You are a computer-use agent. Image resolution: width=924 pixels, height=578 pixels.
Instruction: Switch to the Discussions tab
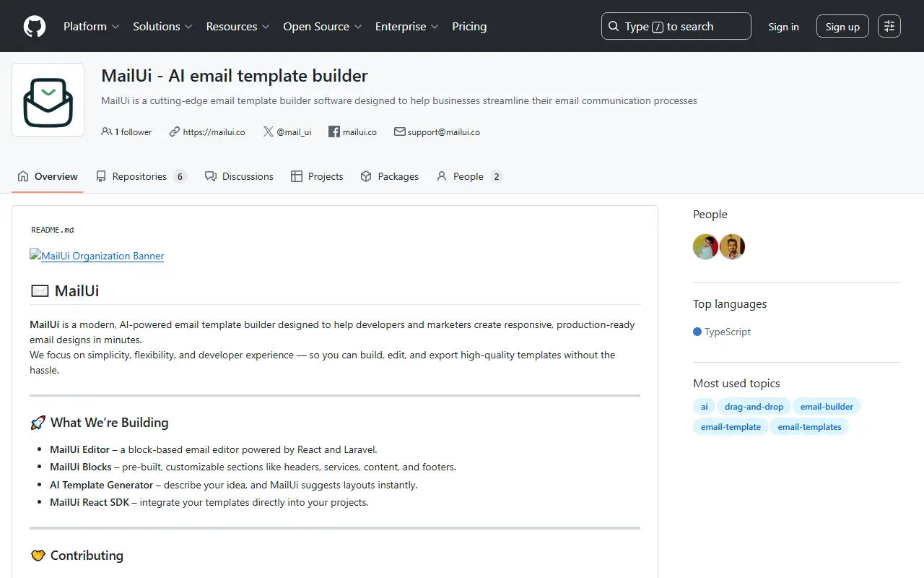(x=239, y=176)
